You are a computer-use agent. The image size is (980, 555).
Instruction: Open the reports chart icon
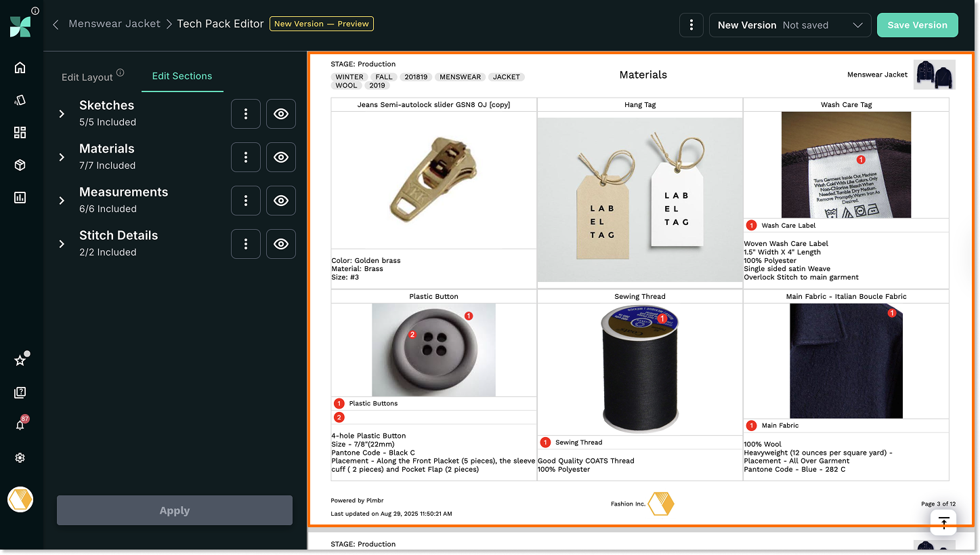pos(20,197)
